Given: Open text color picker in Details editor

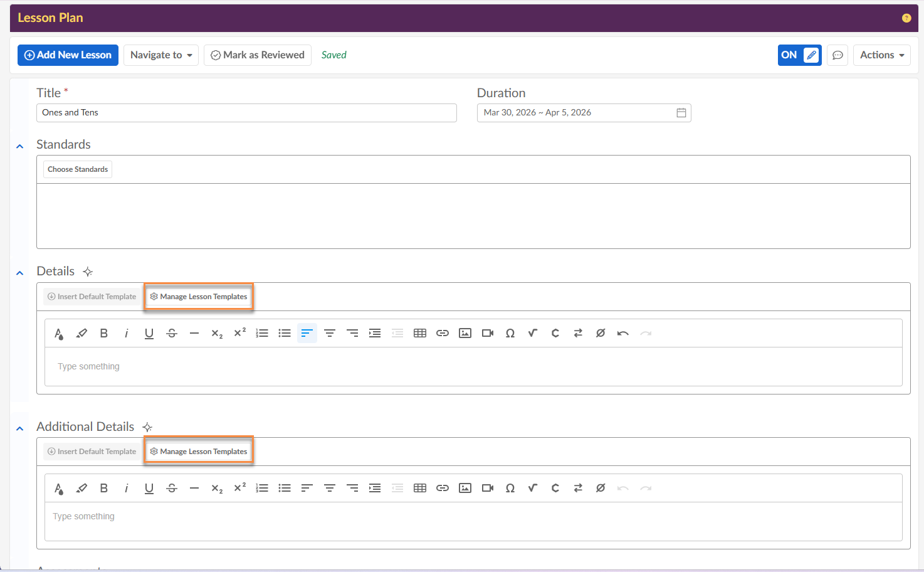Looking at the screenshot, I should [x=59, y=333].
